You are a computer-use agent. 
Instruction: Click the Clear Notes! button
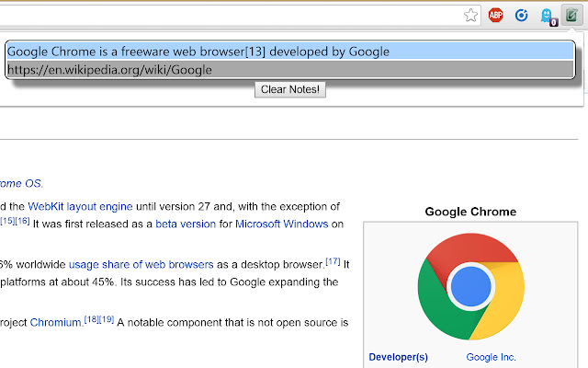click(290, 90)
